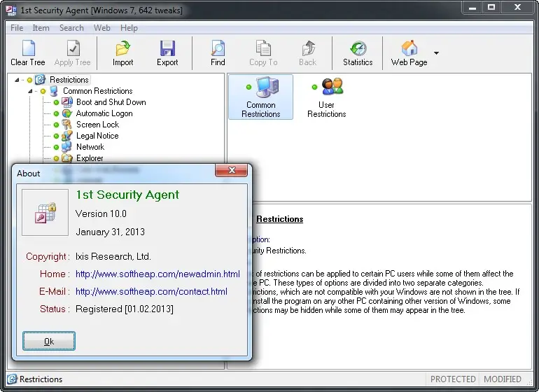The width and height of the screenshot is (539, 392).
Task: Toggle green status dot for Boot and Shut Down
Action: pos(57,102)
